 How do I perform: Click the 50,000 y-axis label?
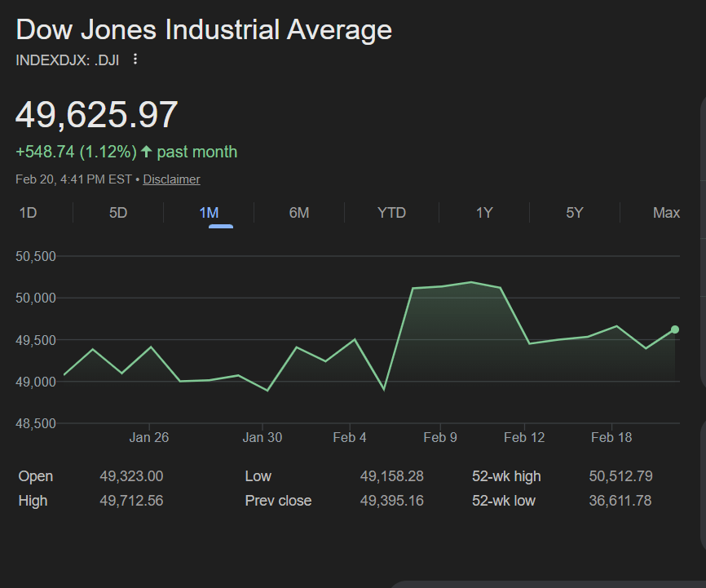35,298
